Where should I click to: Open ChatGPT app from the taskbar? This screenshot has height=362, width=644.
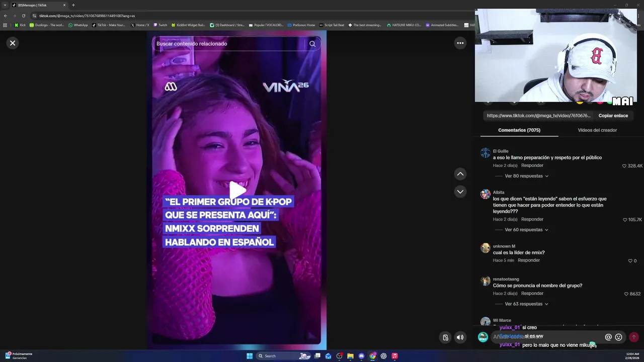(383, 356)
